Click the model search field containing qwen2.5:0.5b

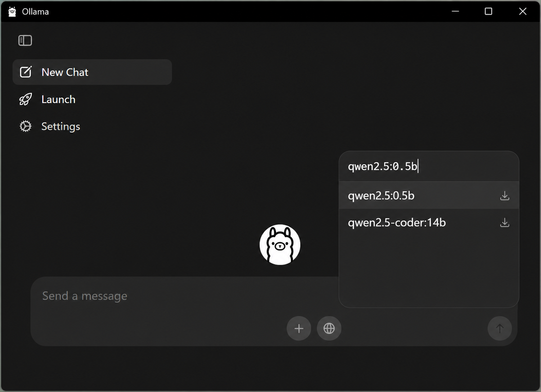[429, 166]
